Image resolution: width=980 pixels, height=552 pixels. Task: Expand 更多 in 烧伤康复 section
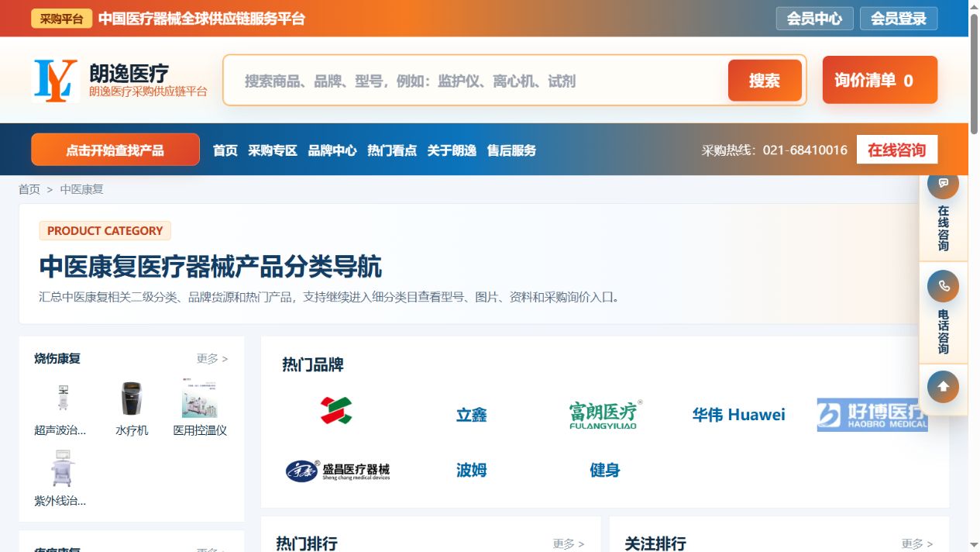[x=212, y=359]
